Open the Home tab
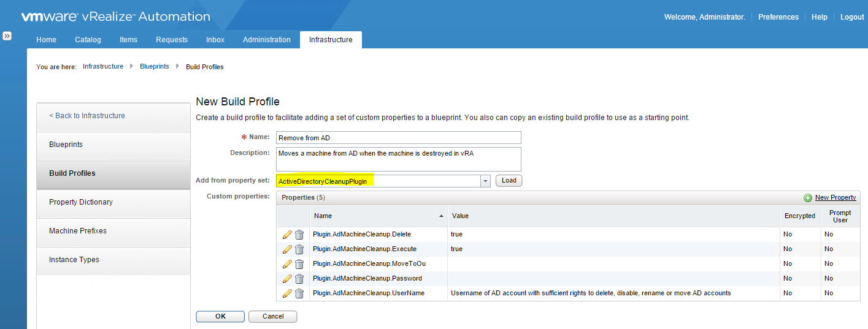 point(46,40)
